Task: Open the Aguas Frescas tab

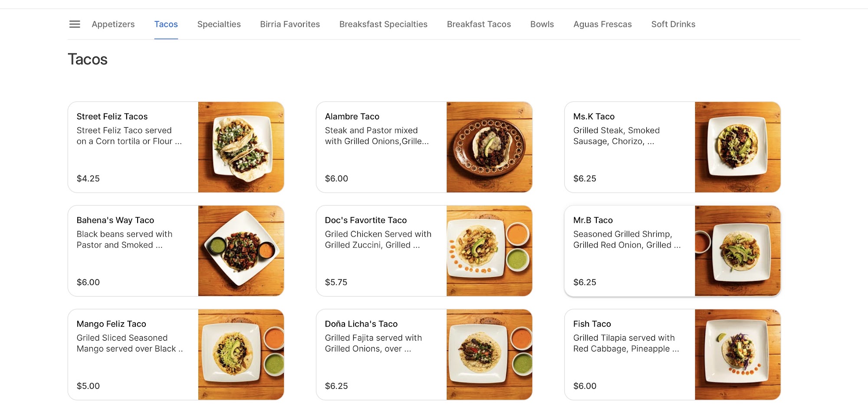Action: 602,24
